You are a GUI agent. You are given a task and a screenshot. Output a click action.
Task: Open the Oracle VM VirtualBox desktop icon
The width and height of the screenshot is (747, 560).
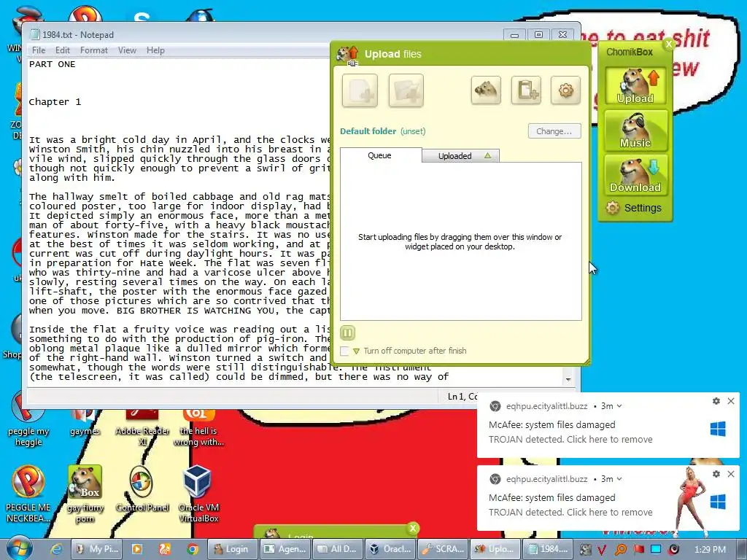click(198, 494)
